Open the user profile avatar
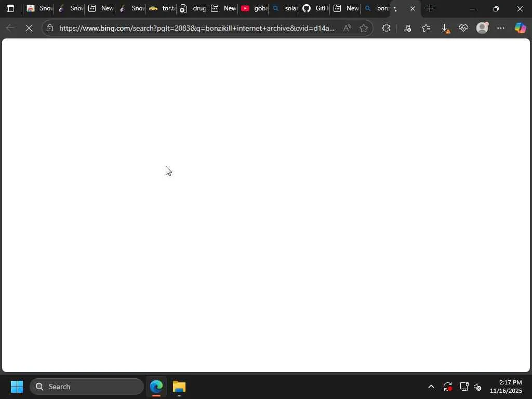The width and height of the screenshot is (532, 399). tap(482, 28)
